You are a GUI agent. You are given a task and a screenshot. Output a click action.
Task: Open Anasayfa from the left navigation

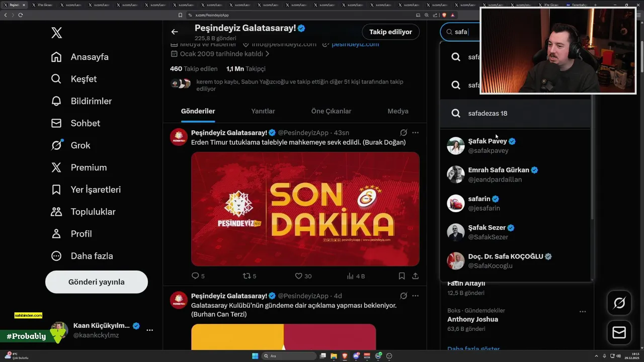tap(80, 57)
